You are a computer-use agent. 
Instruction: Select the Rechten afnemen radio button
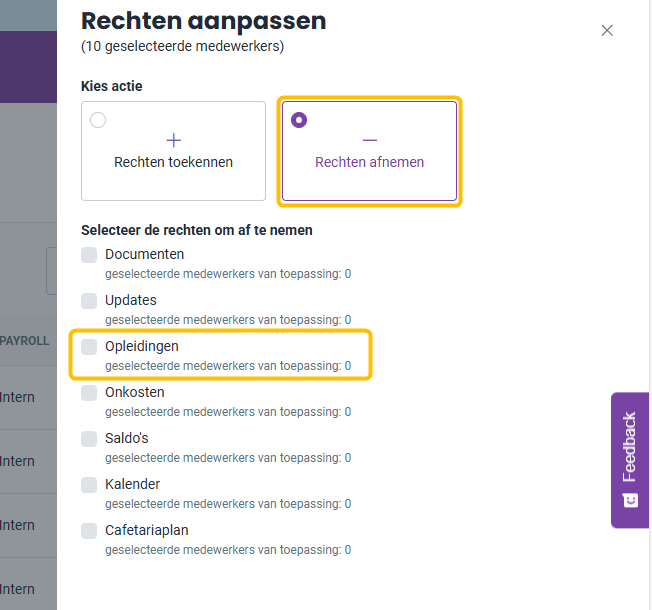pos(299,120)
